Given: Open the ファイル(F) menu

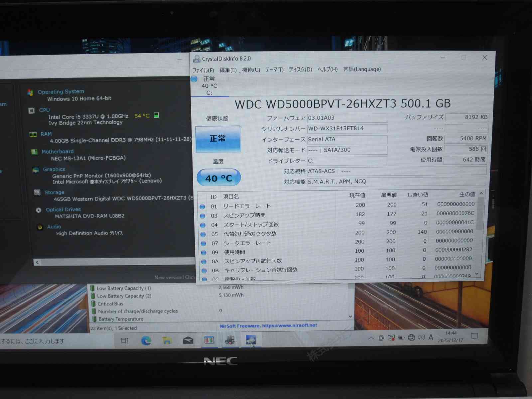Looking at the screenshot, I should 203,70.
